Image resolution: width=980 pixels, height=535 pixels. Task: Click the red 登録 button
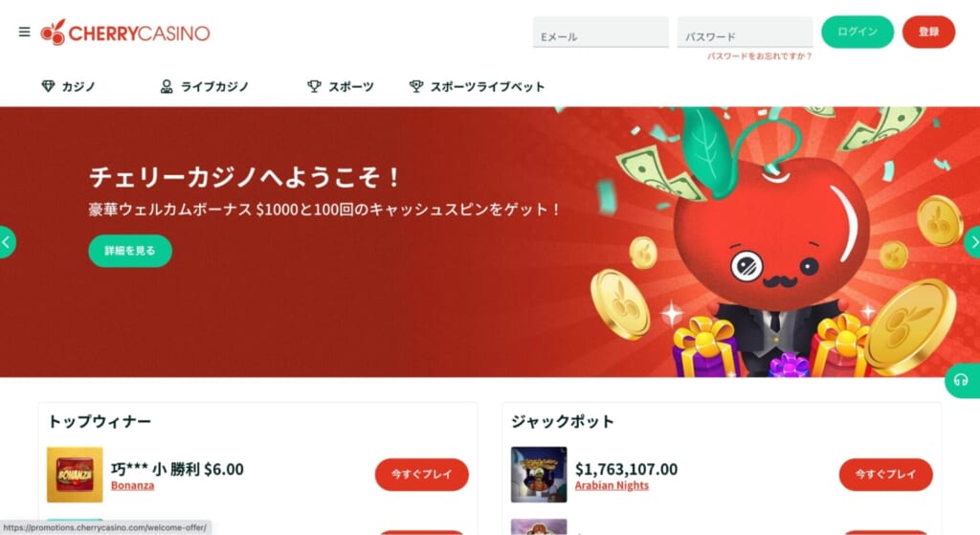pyautogui.click(x=928, y=32)
